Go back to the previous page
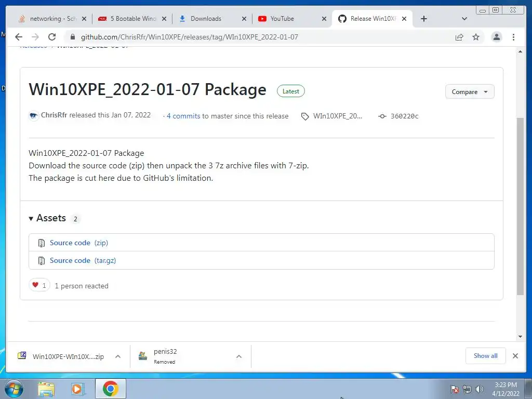The height and width of the screenshot is (399, 532). [x=19, y=37]
